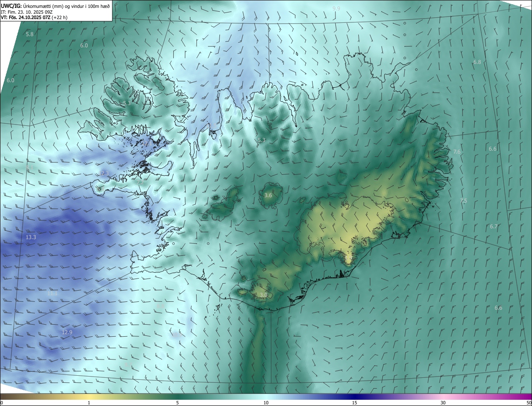Click the 3.0 value label near the south coast
Image resolution: width=532 pixels, height=406 pixels.
coord(264,295)
